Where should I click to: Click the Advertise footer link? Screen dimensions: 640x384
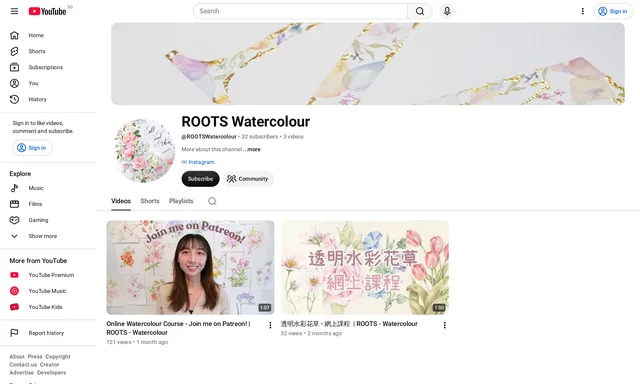[x=21, y=373]
